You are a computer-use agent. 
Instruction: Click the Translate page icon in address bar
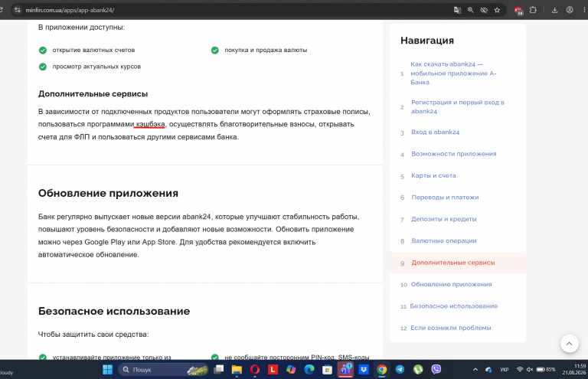[457, 10]
